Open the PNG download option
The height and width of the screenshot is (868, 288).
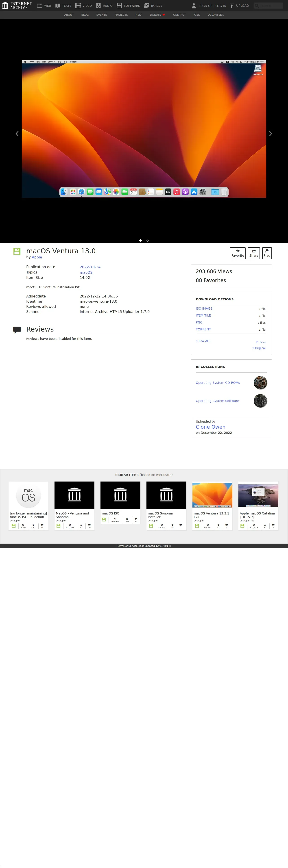[199, 322]
